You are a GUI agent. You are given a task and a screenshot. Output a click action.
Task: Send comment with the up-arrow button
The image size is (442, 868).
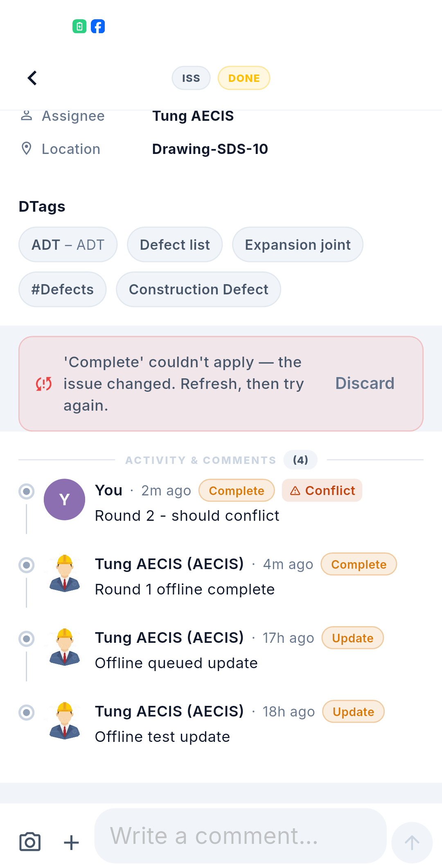pos(412,843)
